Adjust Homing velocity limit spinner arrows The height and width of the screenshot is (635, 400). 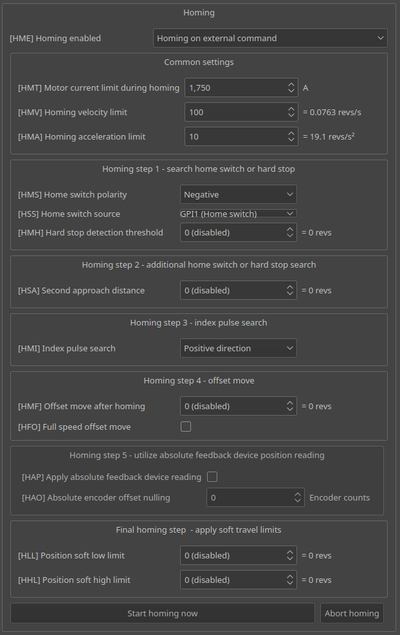click(x=291, y=112)
